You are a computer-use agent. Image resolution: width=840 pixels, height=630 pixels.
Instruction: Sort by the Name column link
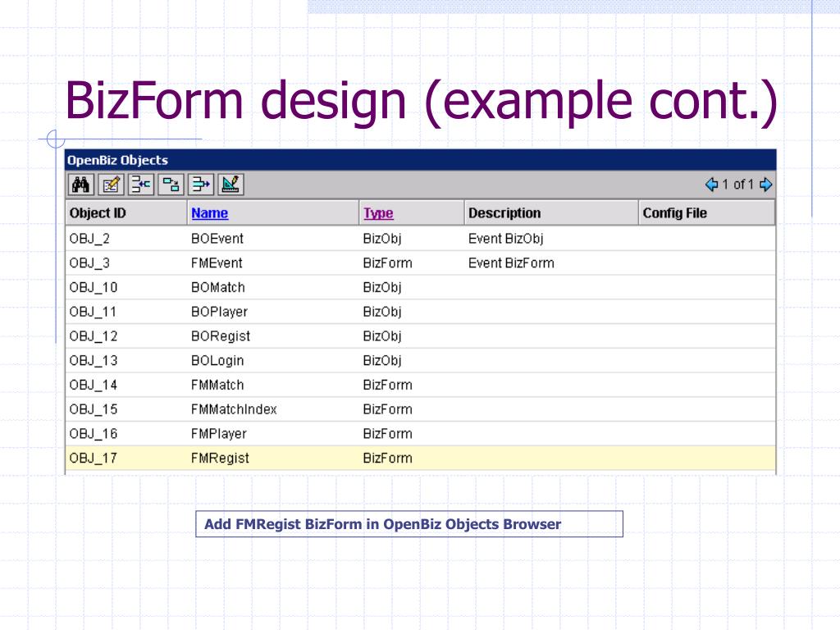[x=209, y=213]
